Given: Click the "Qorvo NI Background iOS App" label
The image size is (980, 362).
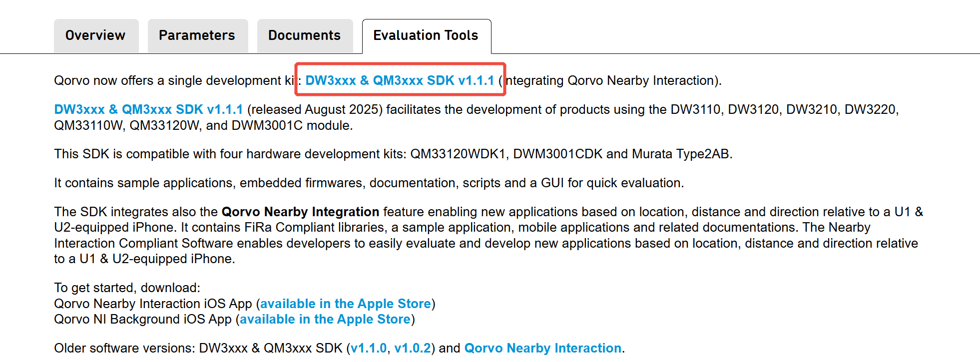Looking at the screenshot, I should 143,319.
